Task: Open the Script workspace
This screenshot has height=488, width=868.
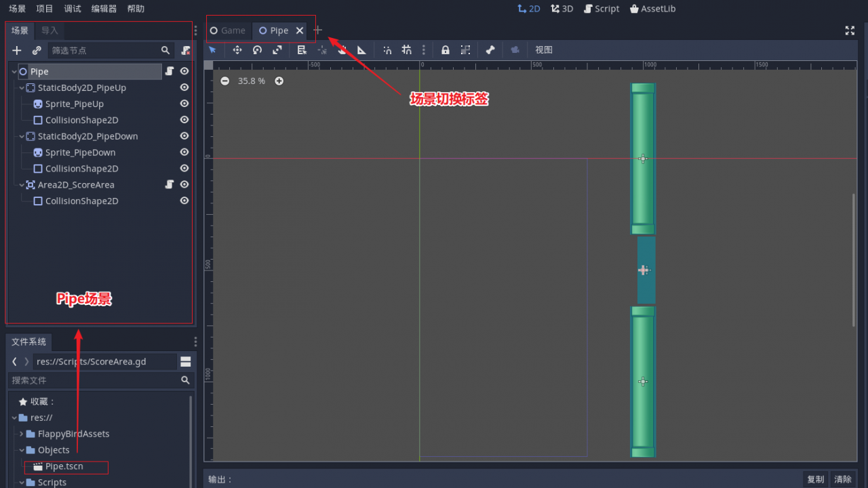Action: coord(601,9)
